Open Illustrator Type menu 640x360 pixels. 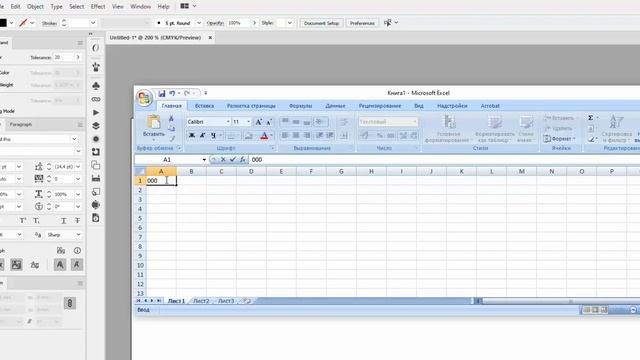pos(56,7)
